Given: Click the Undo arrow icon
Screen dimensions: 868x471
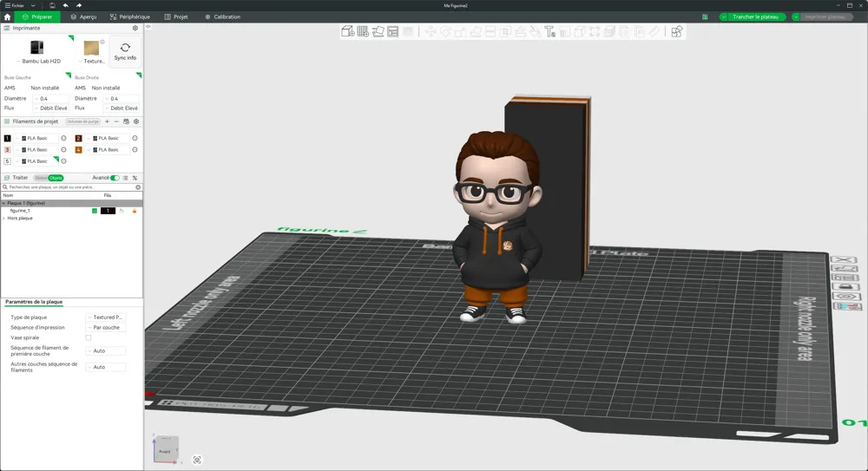Looking at the screenshot, I should (x=65, y=5).
